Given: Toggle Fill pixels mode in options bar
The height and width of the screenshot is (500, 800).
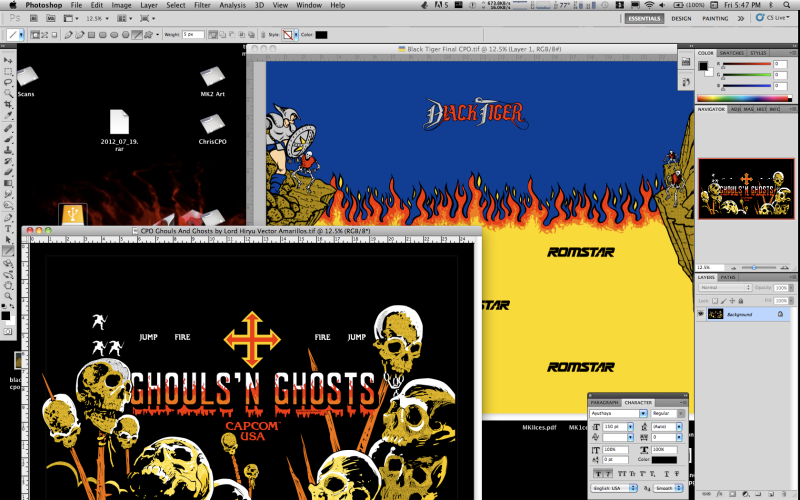Looking at the screenshot, I should [55, 35].
